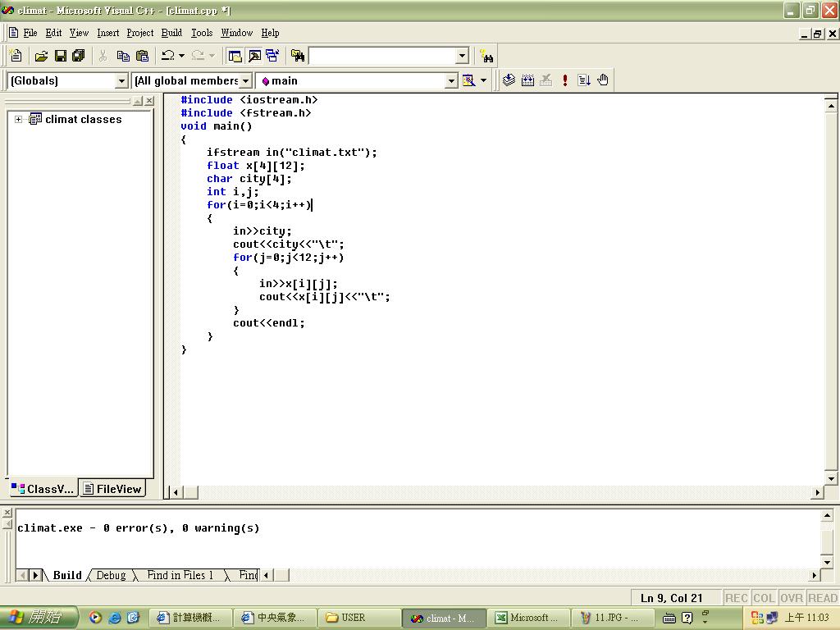Click the Insert/Remove Breakpoint hand icon
The width and height of the screenshot is (840, 630).
[x=603, y=80]
